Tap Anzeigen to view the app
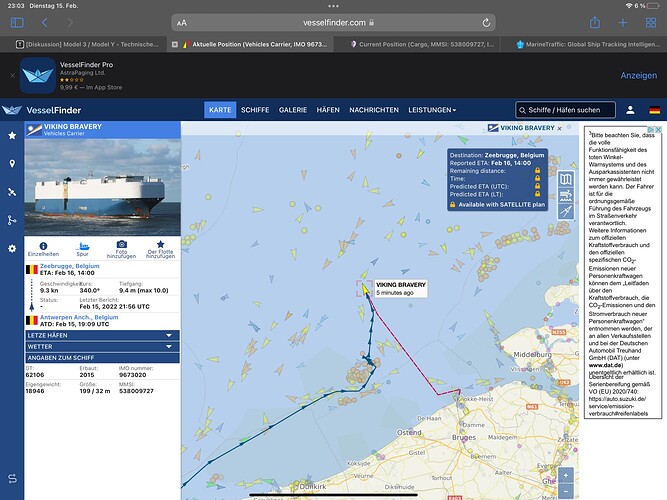The width and height of the screenshot is (667, 500). (x=638, y=75)
